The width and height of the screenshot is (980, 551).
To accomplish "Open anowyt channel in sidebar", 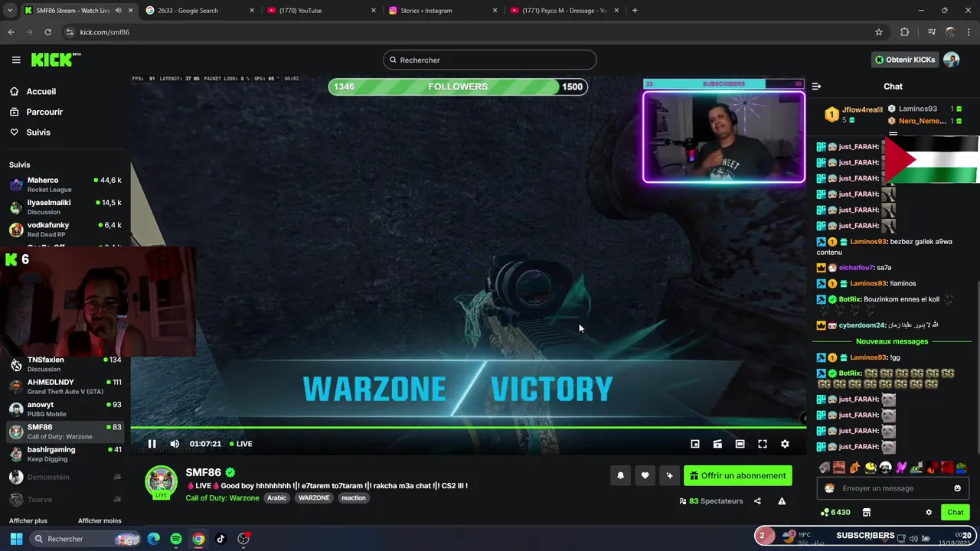I will 65,409.
